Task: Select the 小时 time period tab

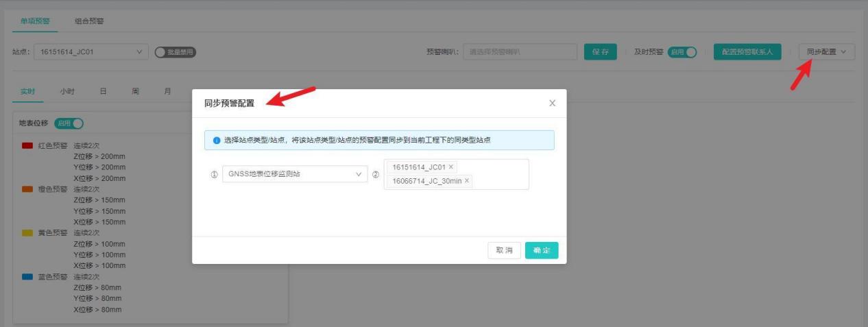Action: click(67, 91)
